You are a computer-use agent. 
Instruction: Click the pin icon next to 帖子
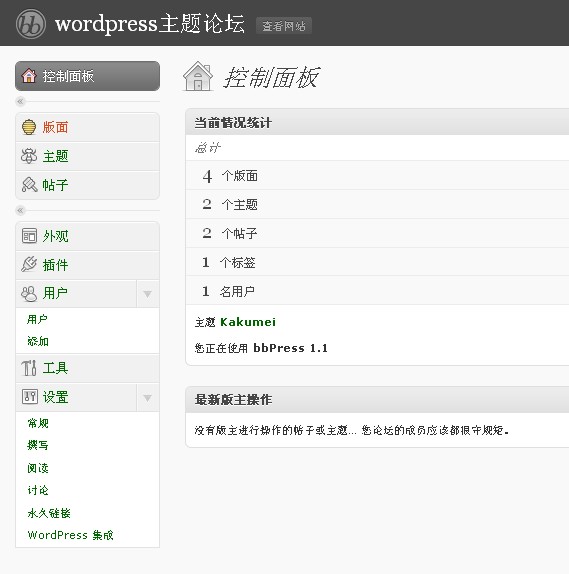[29, 184]
